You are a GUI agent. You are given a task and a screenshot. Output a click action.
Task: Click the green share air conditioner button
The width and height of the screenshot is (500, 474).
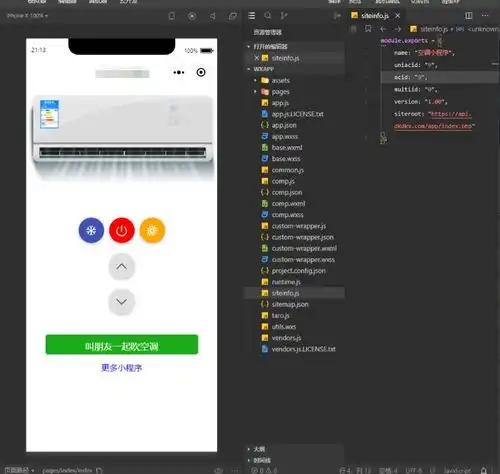pos(122,345)
